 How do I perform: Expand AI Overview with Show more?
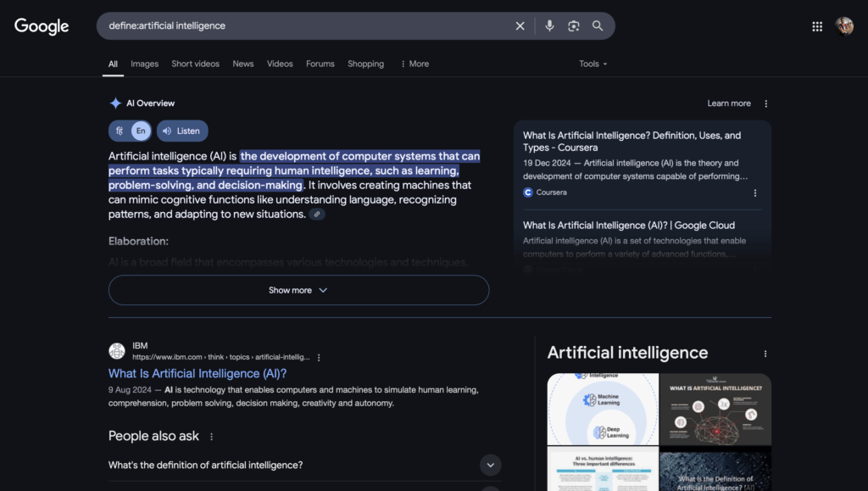[x=299, y=290]
